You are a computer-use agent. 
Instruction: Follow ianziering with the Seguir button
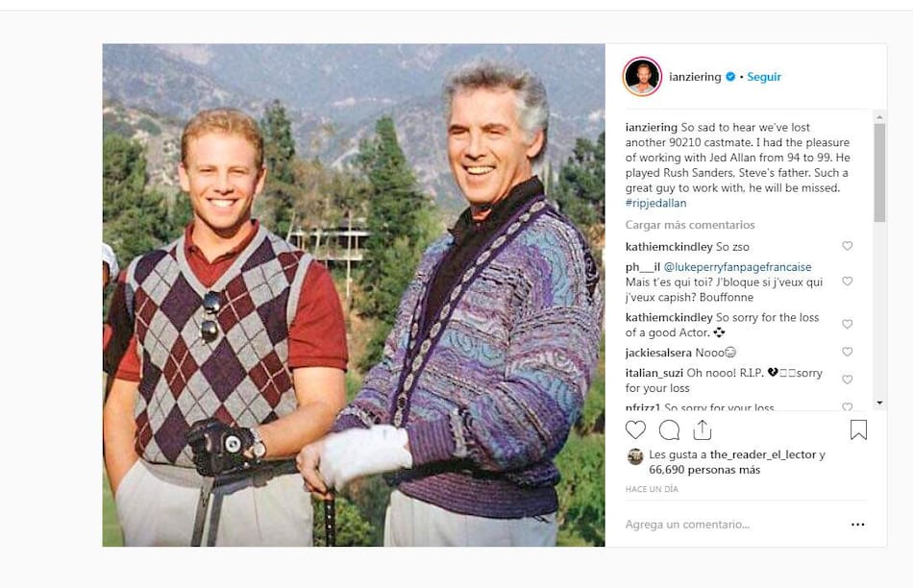click(764, 77)
